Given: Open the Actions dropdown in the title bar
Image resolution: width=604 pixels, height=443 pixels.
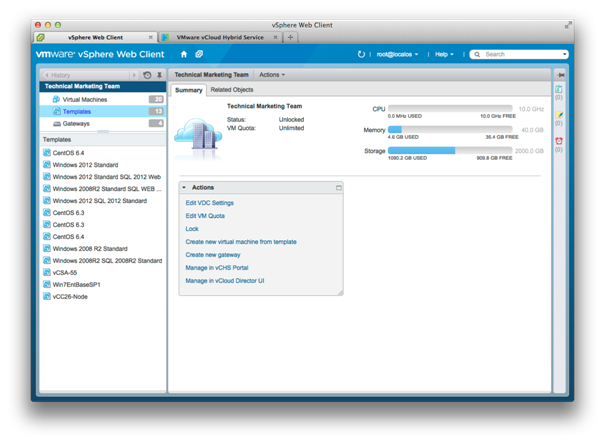Looking at the screenshot, I should pyautogui.click(x=272, y=75).
